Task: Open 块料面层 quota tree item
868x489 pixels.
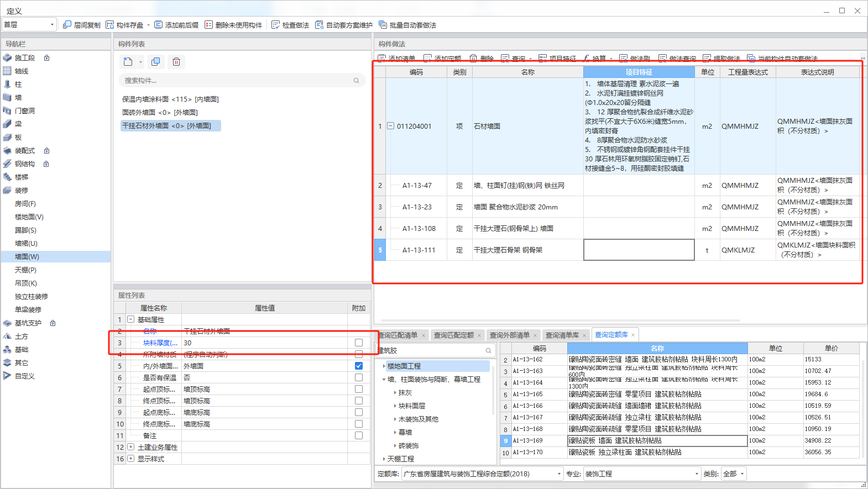Action: coord(411,406)
